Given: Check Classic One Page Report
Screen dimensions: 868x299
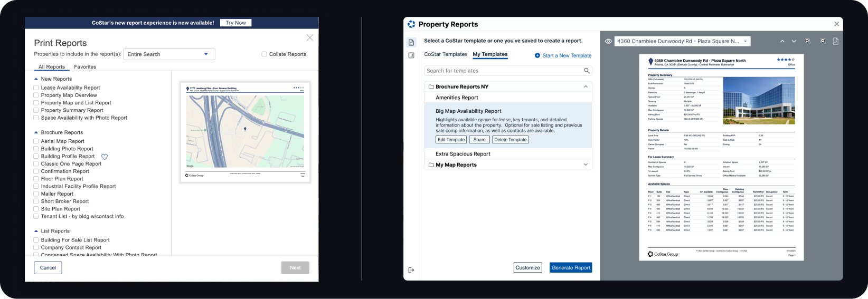Looking at the screenshot, I should tap(36, 164).
